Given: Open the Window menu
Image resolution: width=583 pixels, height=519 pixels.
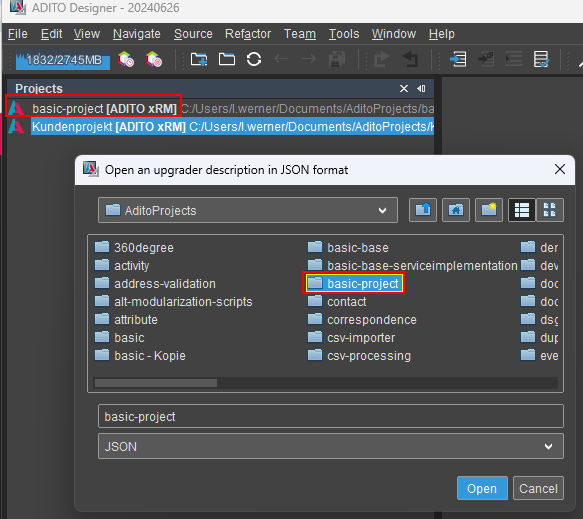Looking at the screenshot, I should pos(394,34).
